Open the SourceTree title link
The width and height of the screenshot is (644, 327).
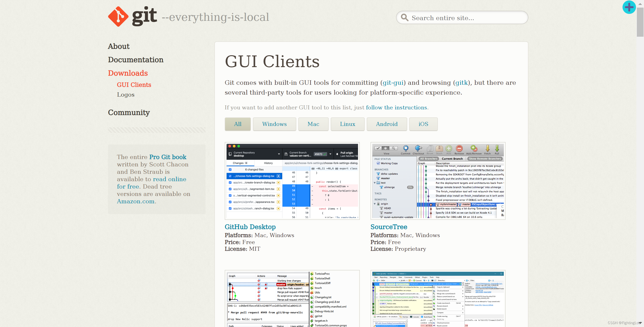389,227
